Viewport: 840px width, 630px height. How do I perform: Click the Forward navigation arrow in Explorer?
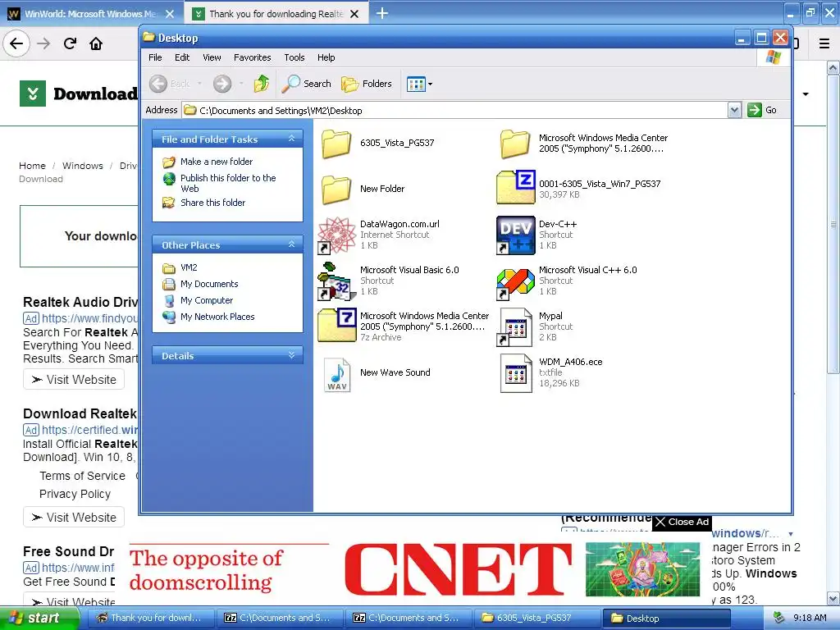point(221,84)
